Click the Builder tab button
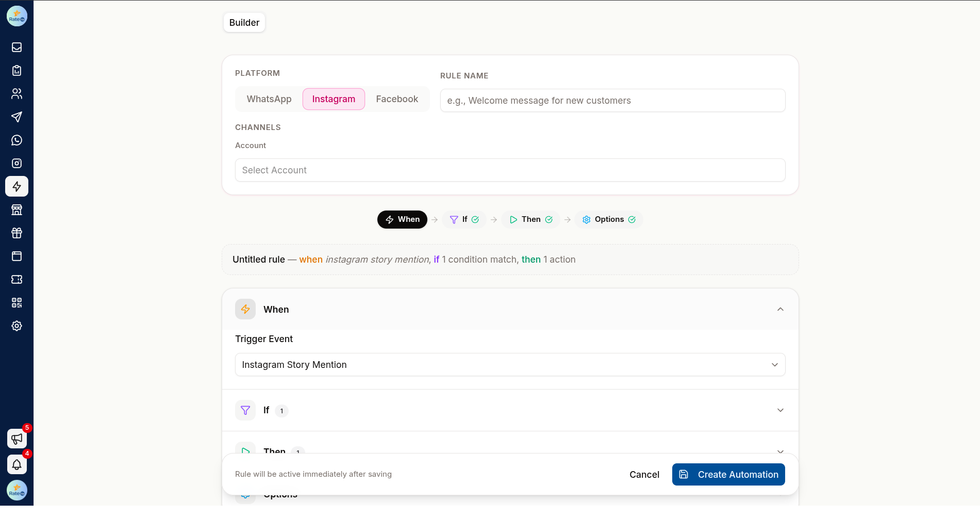This screenshot has height=517, width=980. [244, 23]
